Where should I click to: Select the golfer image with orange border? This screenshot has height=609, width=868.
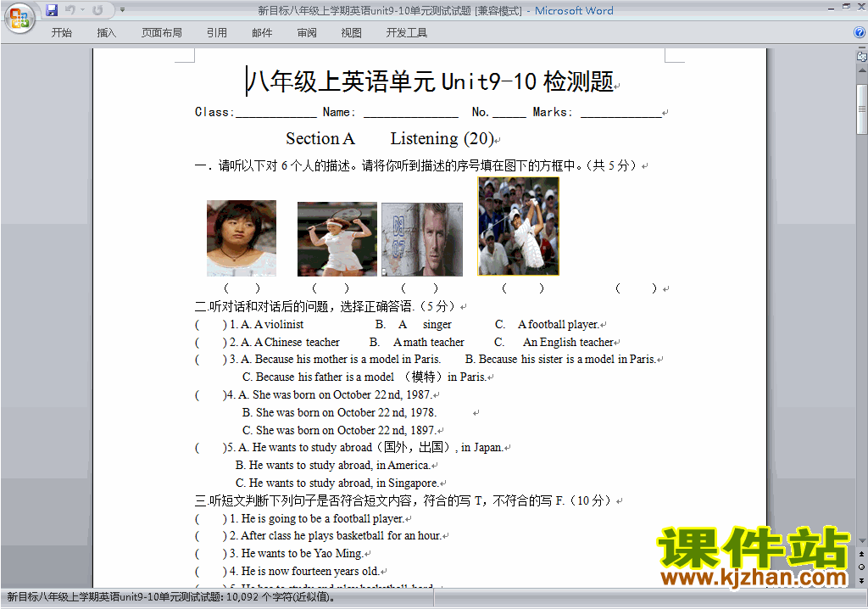518,226
